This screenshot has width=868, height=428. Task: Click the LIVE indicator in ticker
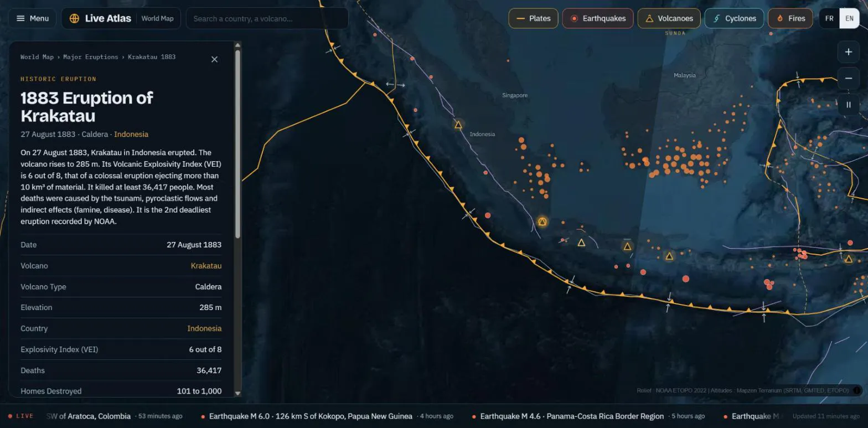tap(21, 416)
